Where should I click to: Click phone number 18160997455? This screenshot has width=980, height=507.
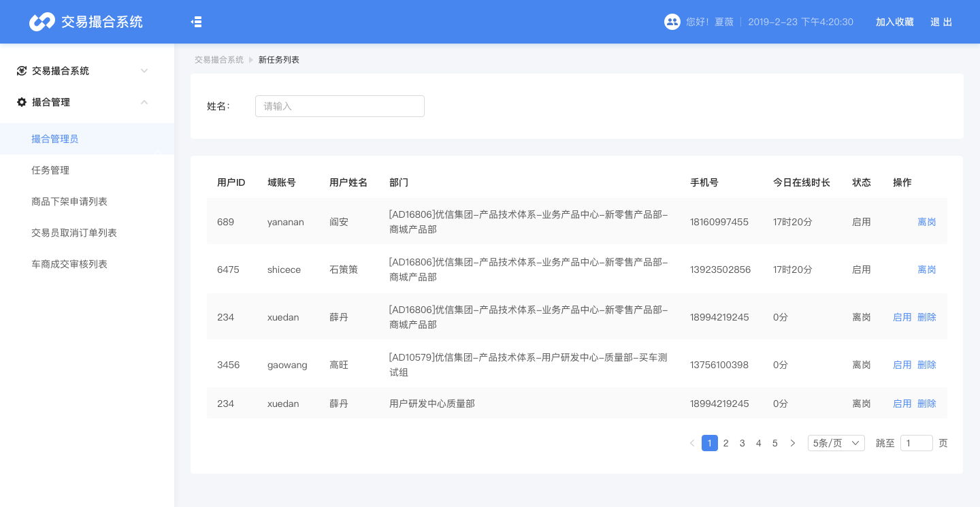pos(719,222)
